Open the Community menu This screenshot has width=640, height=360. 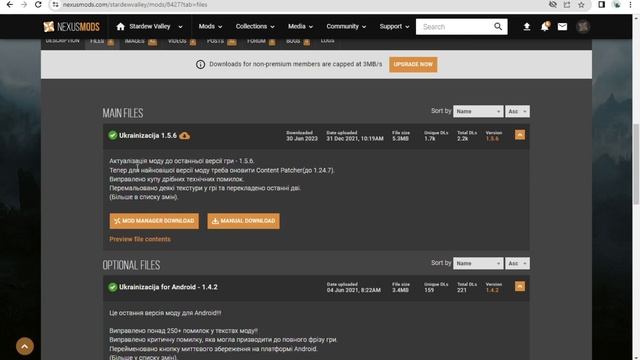coord(346,27)
